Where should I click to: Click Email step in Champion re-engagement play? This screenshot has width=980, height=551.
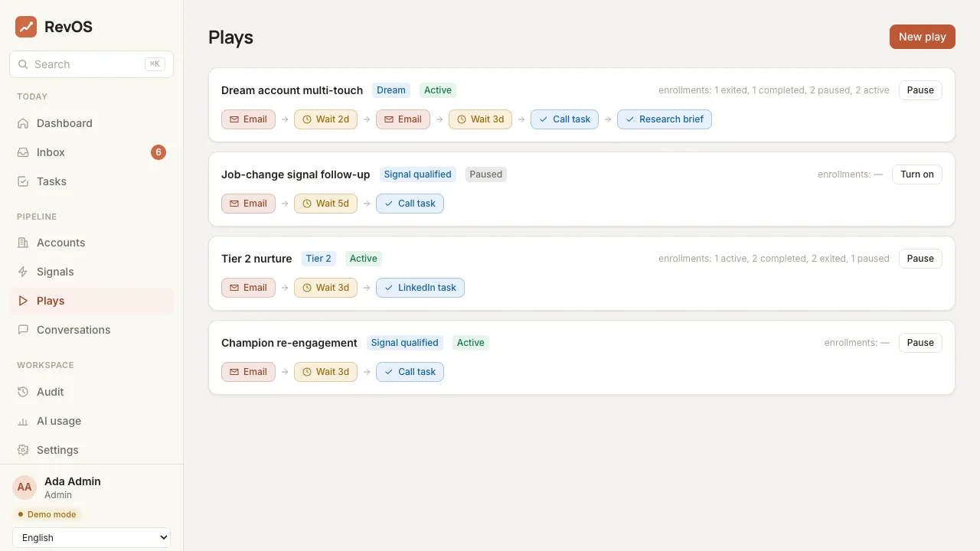[x=248, y=372]
